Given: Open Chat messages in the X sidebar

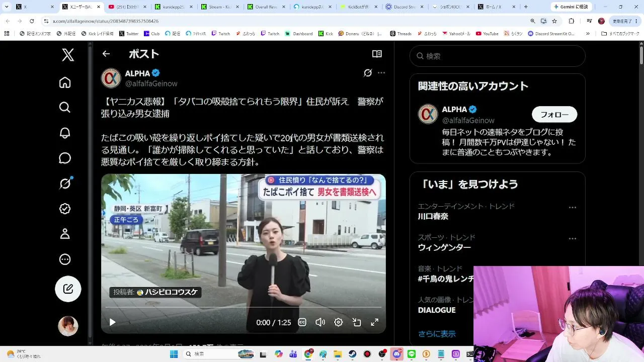Looking at the screenshot, I should (65, 158).
